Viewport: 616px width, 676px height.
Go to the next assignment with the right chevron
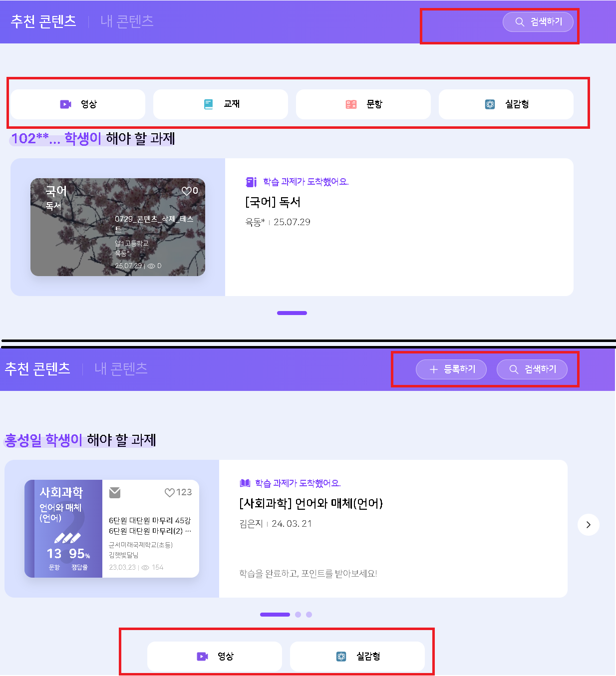pos(589,525)
